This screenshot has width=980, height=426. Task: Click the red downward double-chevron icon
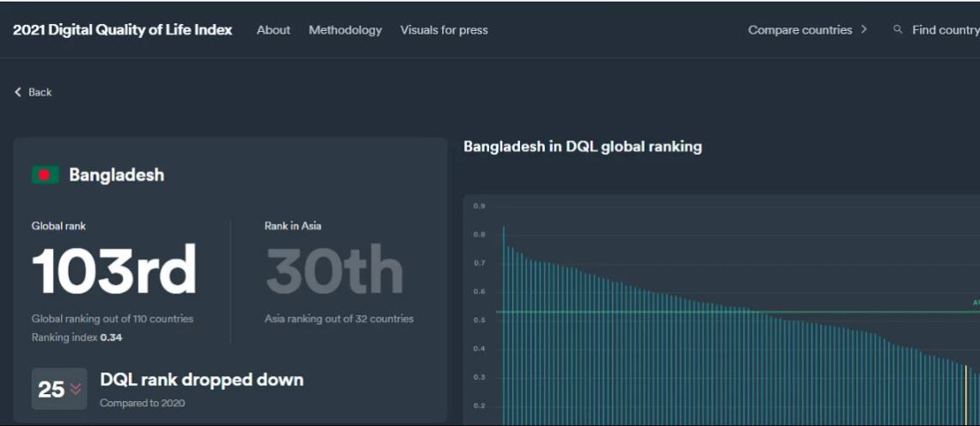[x=76, y=390]
